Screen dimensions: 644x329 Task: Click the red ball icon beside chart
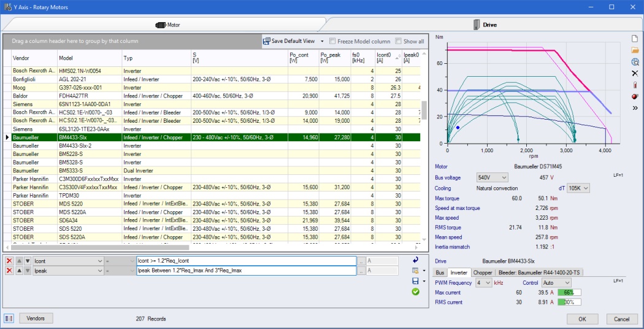tap(635, 96)
